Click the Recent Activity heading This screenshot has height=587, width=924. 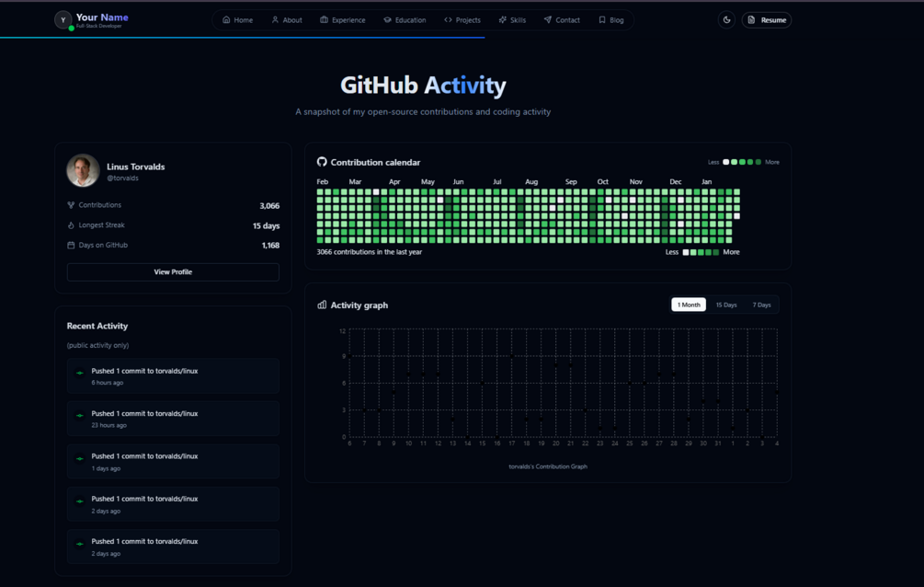97,327
